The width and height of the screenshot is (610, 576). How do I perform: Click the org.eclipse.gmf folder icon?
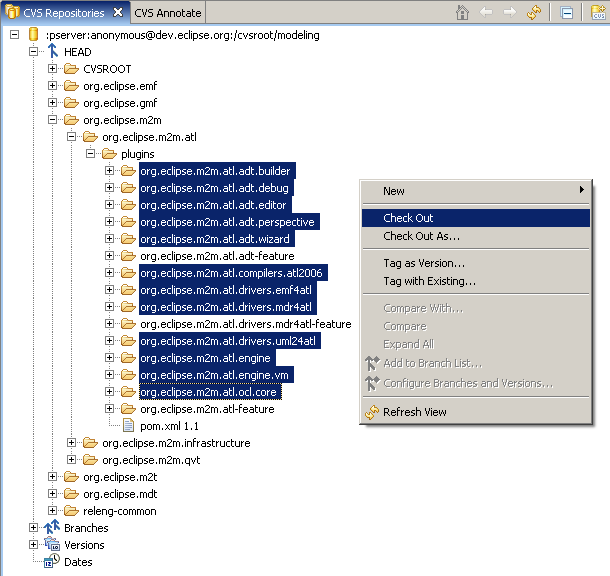[x=71, y=103]
